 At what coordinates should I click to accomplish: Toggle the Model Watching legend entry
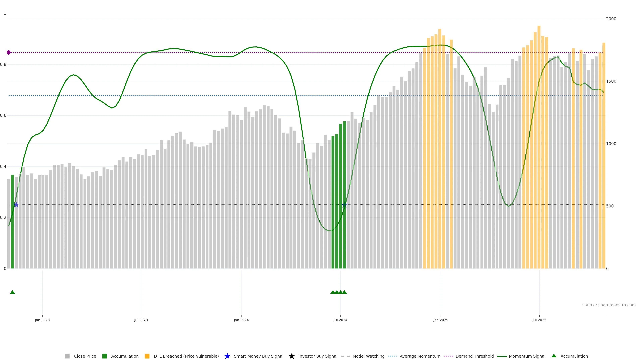click(x=368, y=356)
